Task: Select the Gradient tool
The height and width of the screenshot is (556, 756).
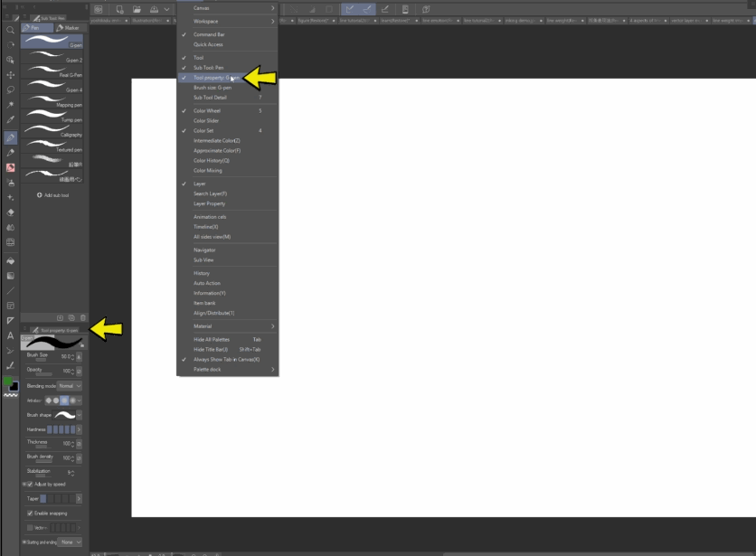Action: tap(10, 276)
